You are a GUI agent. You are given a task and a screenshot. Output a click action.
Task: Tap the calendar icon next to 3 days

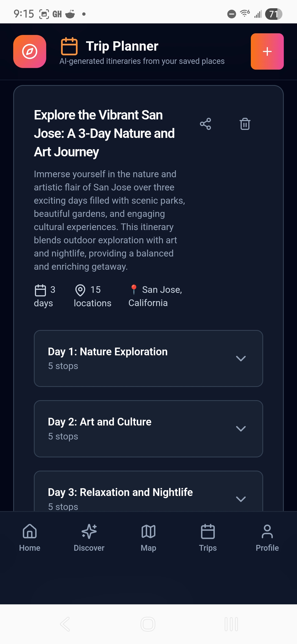tap(40, 290)
